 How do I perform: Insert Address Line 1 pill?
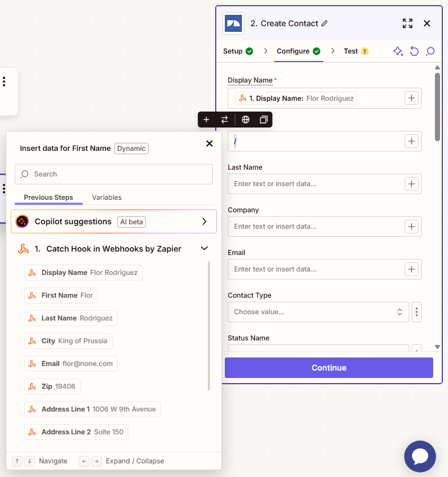(x=92, y=409)
